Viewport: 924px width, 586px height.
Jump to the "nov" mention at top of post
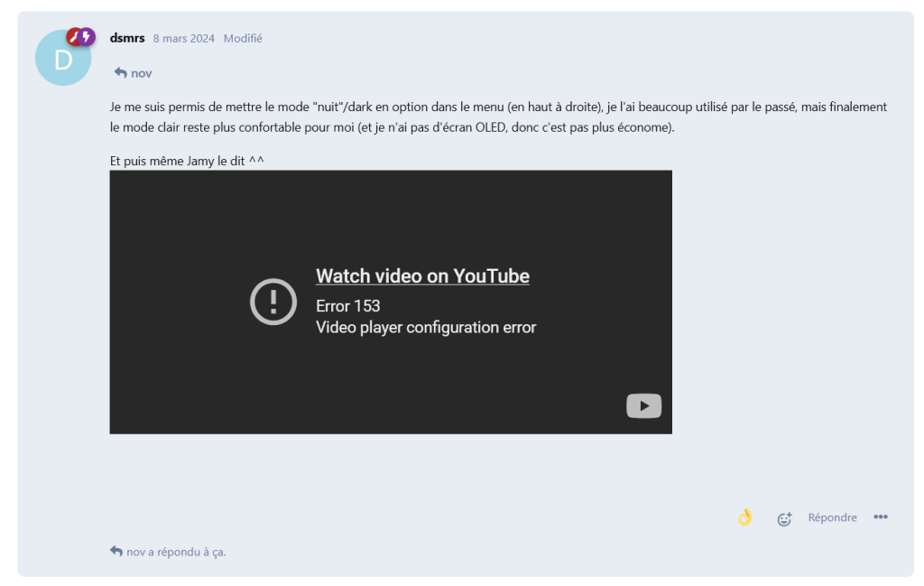tap(141, 73)
